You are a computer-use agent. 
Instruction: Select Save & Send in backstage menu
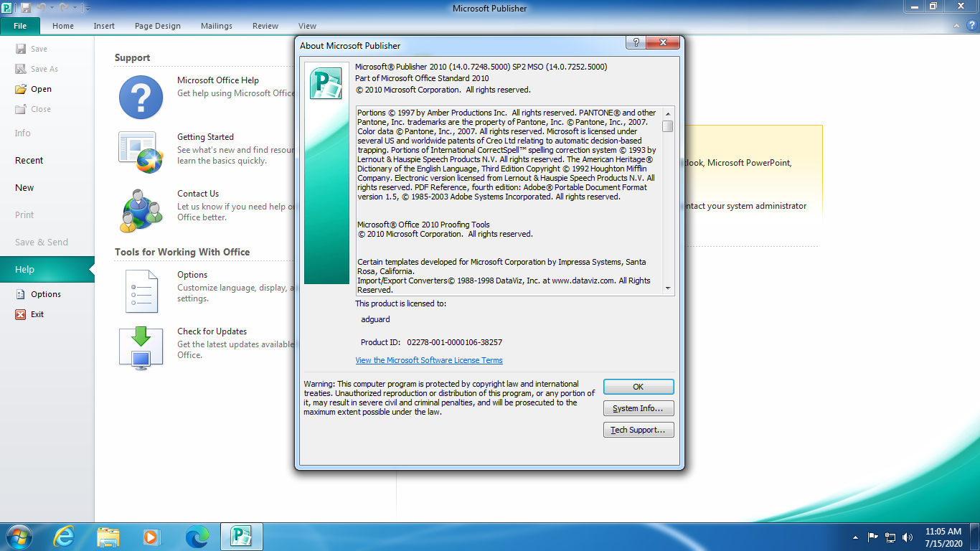click(x=47, y=242)
